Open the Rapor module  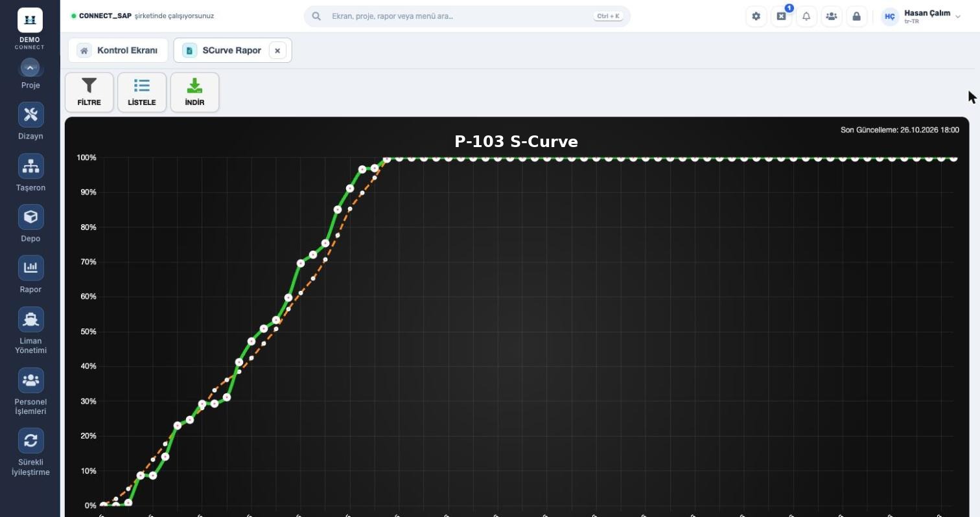click(x=30, y=275)
